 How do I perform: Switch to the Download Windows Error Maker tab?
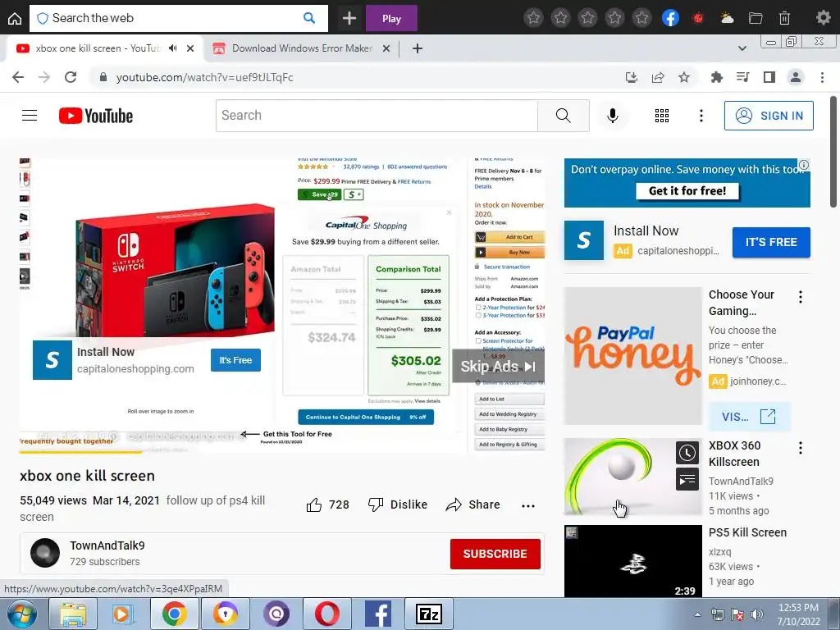(x=302, y=48)
